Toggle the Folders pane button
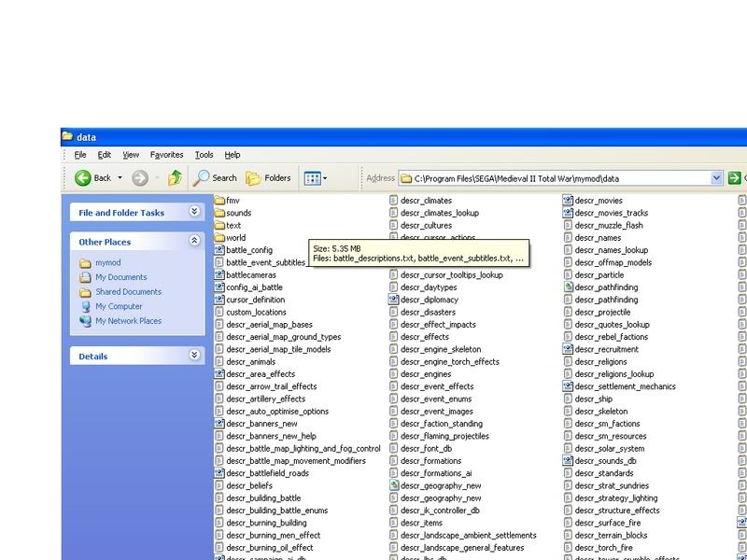Screen dimensions: 747x560 [268, 178]
